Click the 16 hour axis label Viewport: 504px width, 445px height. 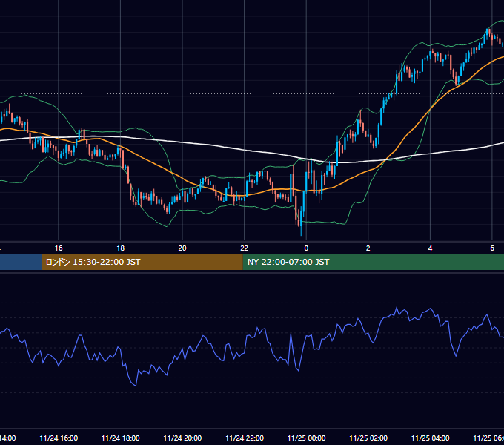pos(59,248)
